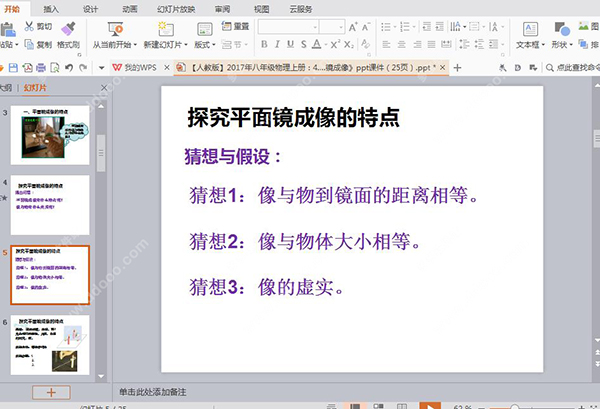Click the Copy (复制) icon

point(29,44)
